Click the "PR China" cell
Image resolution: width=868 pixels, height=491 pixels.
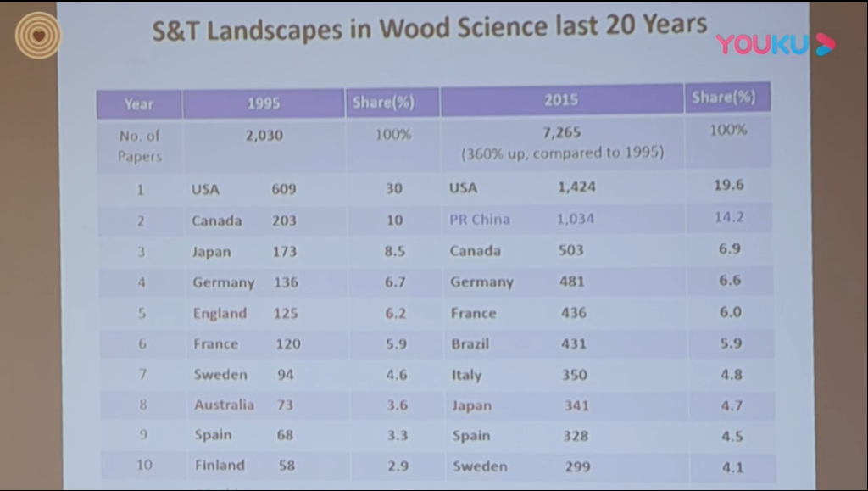480,219
